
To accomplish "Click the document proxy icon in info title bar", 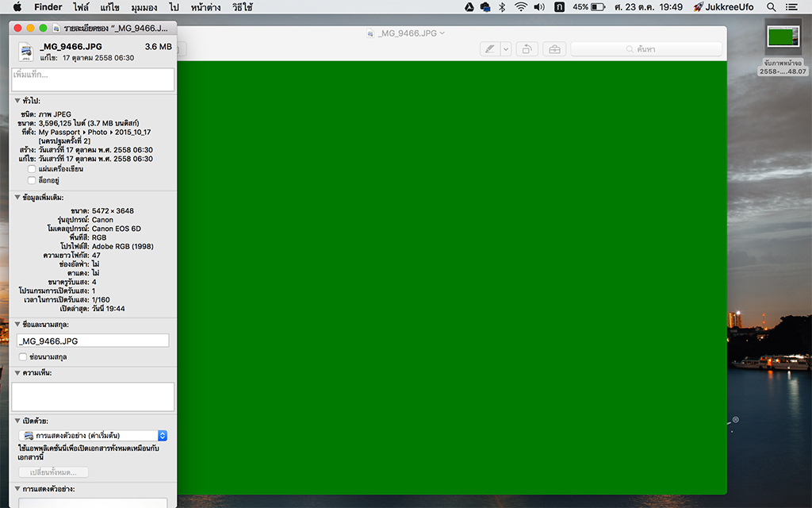I will point(56,29).
